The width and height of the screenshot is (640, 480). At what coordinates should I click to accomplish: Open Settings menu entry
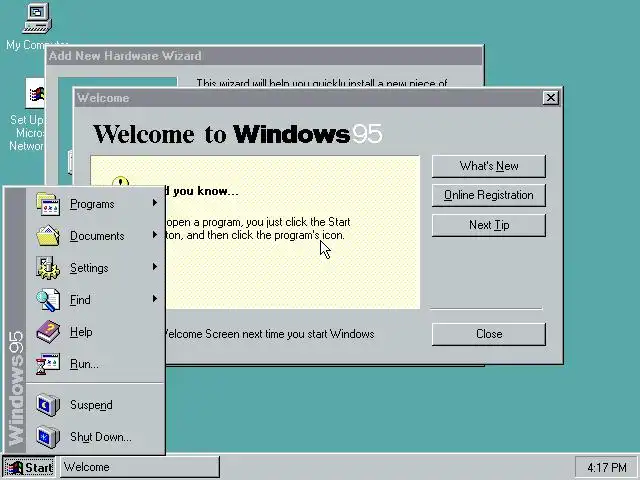tap(95, 268)
